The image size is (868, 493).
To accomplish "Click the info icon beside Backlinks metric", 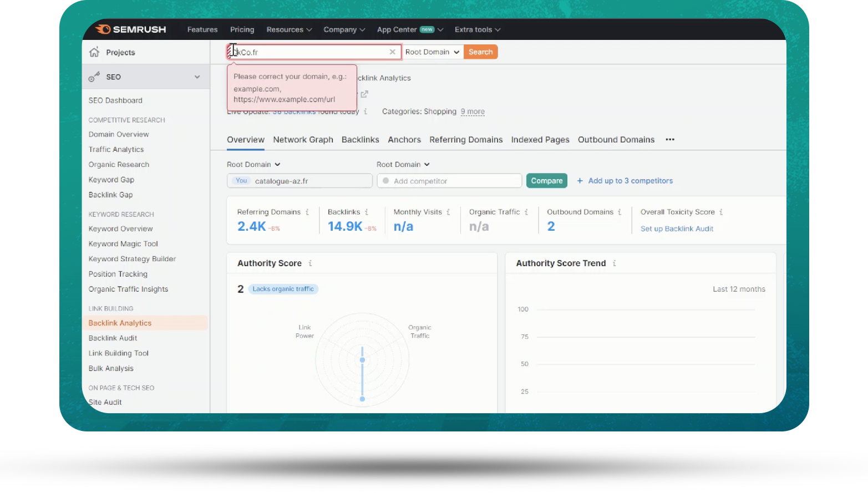I will click(x=367, y=212).
